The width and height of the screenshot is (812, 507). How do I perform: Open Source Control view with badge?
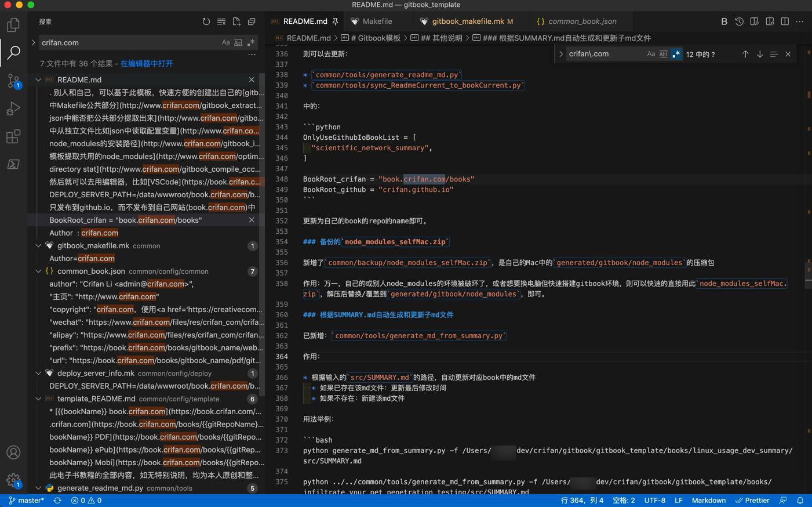(x=13, y=81)
